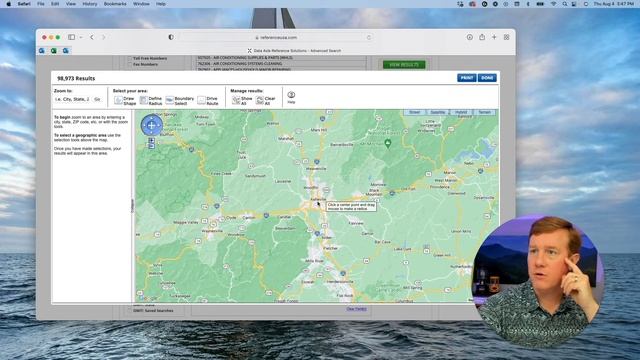Click the date and time in the menu bar

(613, 4)
